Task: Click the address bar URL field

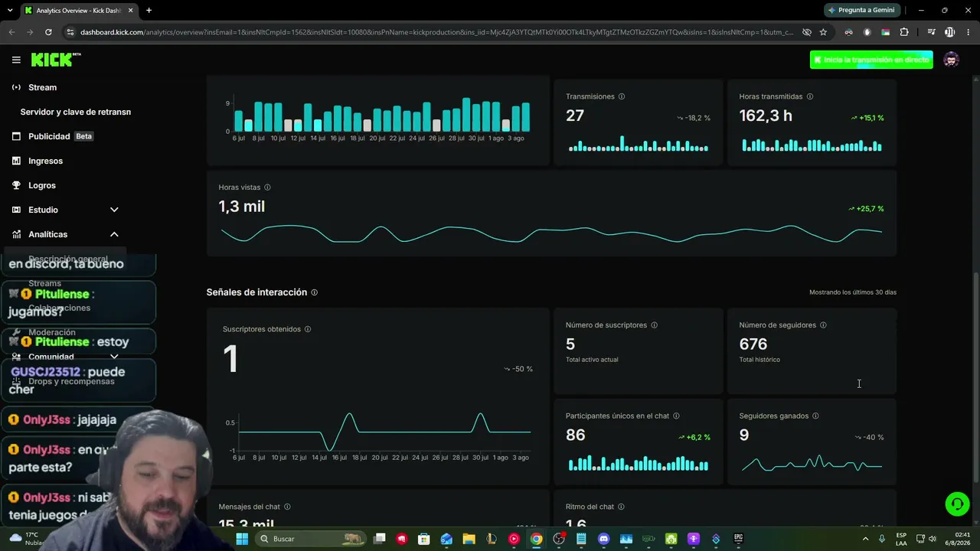Action: click(x=436, y=32)
